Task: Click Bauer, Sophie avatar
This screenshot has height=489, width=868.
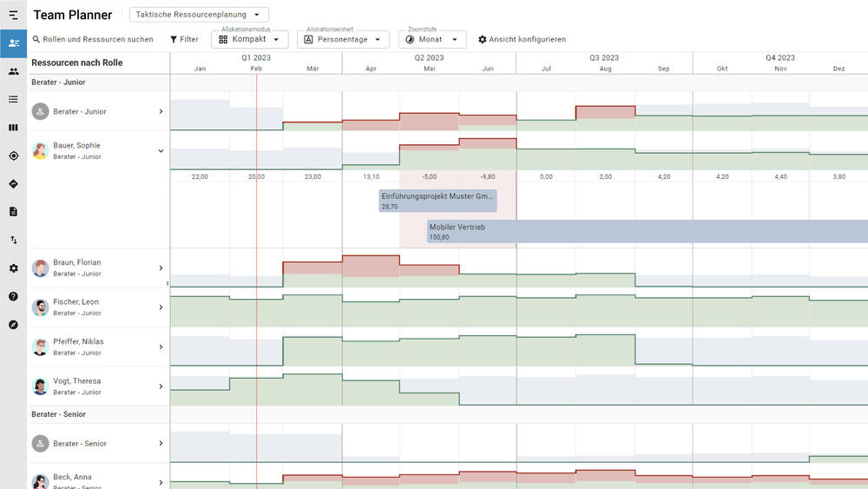Action: coord(40,150)
